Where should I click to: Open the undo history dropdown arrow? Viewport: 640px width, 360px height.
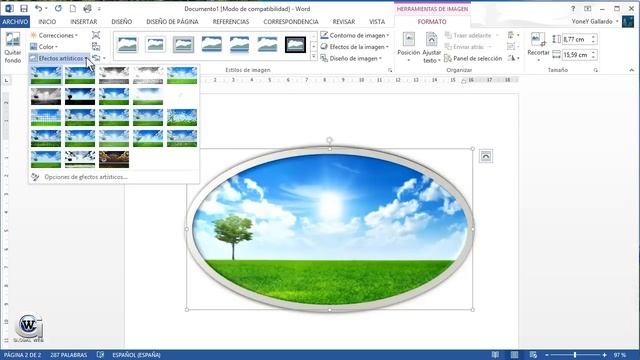coord(46,9)
